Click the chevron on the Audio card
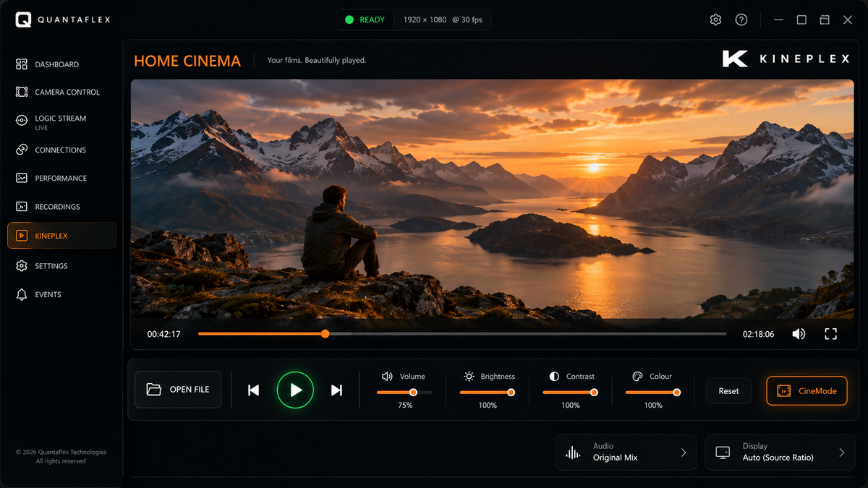 684,453
